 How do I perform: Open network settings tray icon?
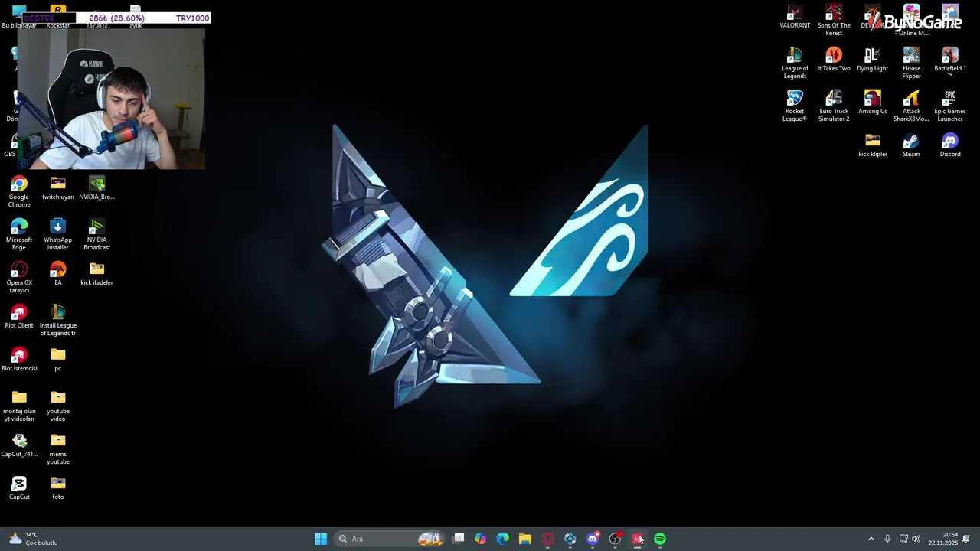(903, 539)
